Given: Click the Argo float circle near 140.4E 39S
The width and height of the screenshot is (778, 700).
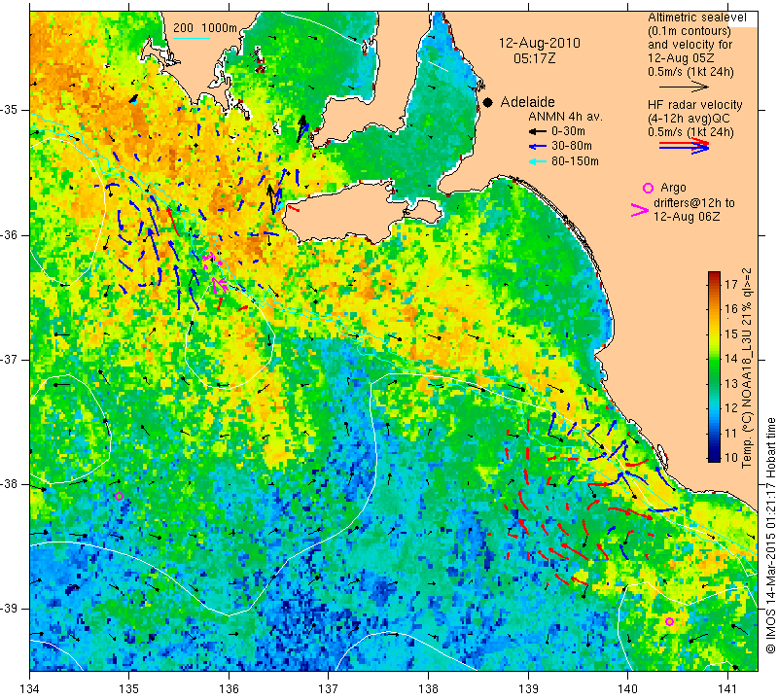Looking at the screenshot, I should pos(669,621).
